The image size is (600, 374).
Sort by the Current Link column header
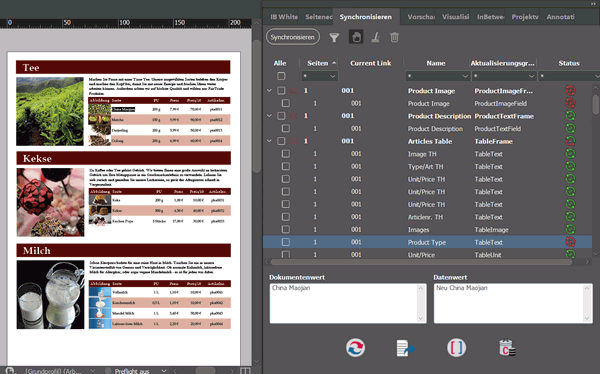point(370,63)
